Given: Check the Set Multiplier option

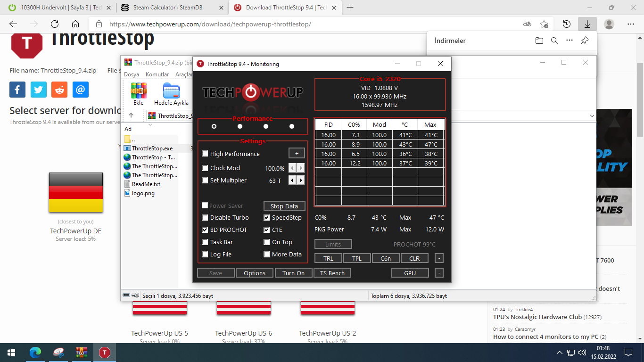Looking at the screenshot, I should click(205, 180).
